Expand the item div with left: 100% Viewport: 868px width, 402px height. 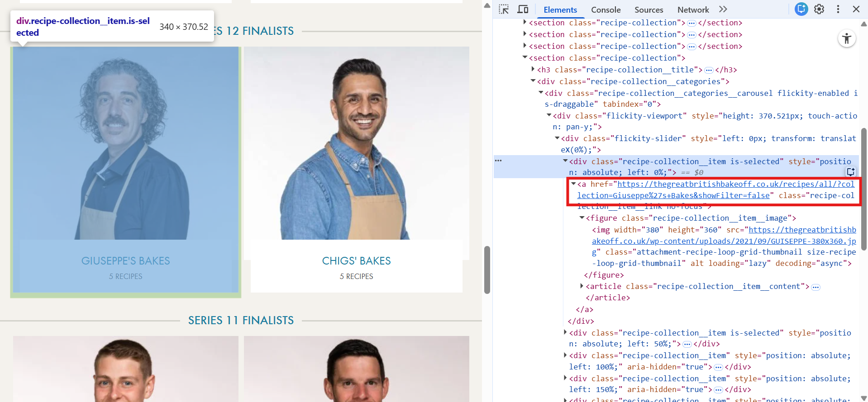[565, 355]
